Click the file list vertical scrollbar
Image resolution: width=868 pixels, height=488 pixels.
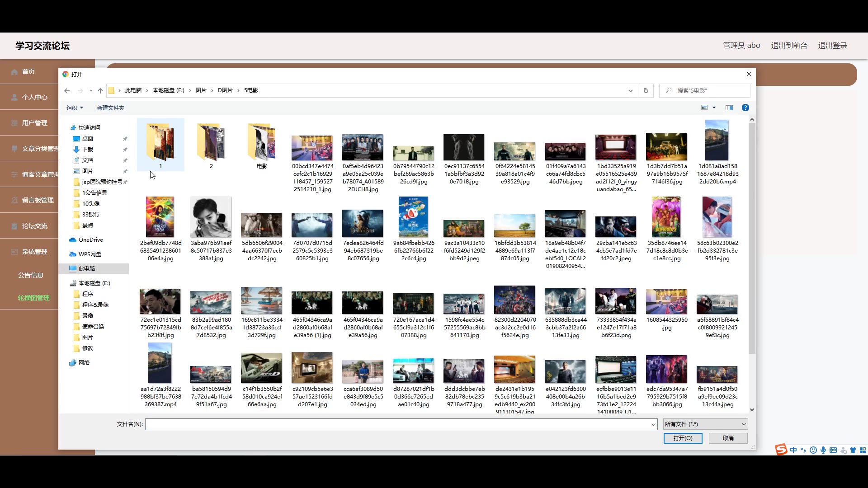[752, 238]
